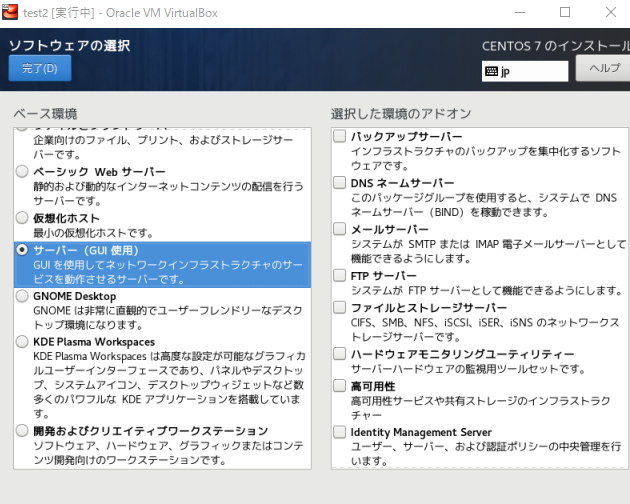Click the 仮想化ホスト label text
The image size is (630, 504).
click(66, 218)
